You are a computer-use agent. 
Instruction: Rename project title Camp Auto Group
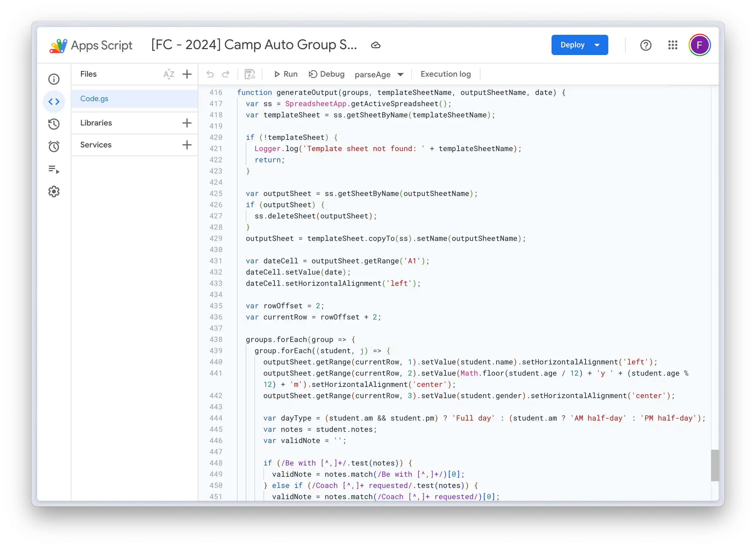[x=254, y=45]
